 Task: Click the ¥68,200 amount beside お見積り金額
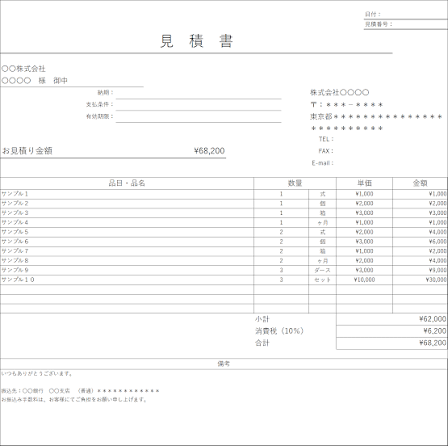pos(209,151)
